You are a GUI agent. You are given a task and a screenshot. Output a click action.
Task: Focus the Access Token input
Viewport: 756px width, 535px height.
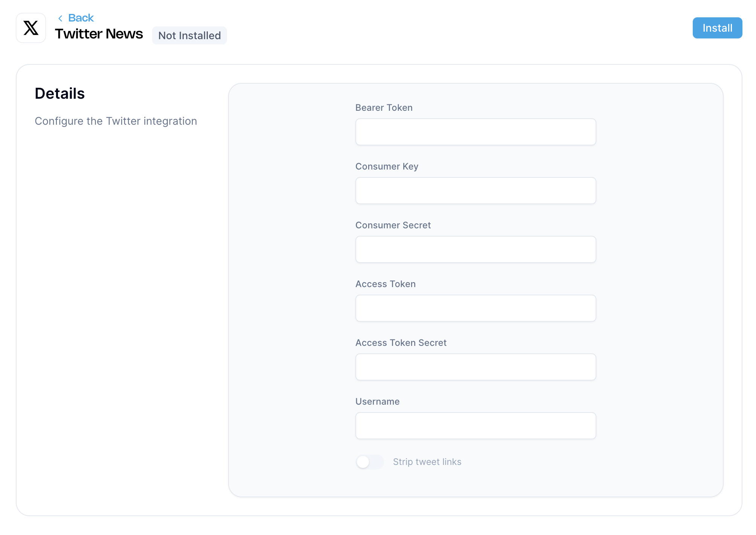pyautogui.click(x=475, y=308)
